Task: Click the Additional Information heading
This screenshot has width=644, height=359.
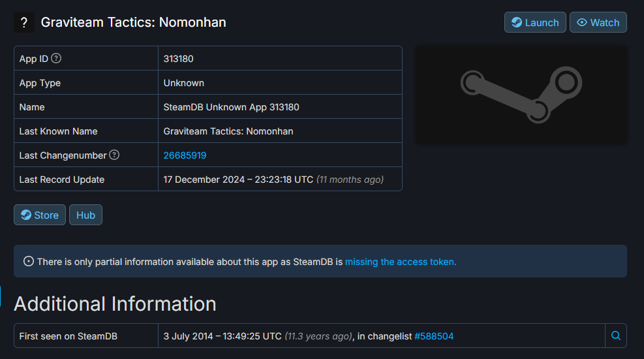Action: coord(115,304)
